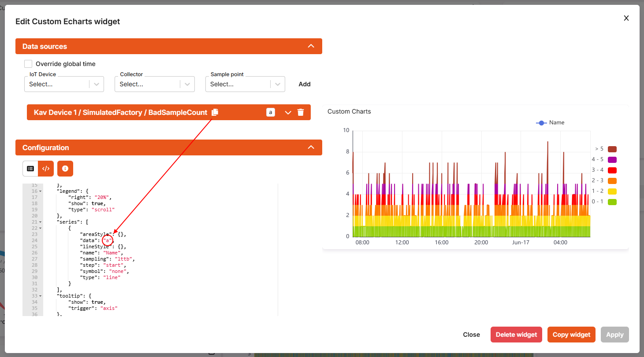Click the '0 - 1' green legend swatch
The width and height of the screenshot is (644, 357).
[612, 202]
